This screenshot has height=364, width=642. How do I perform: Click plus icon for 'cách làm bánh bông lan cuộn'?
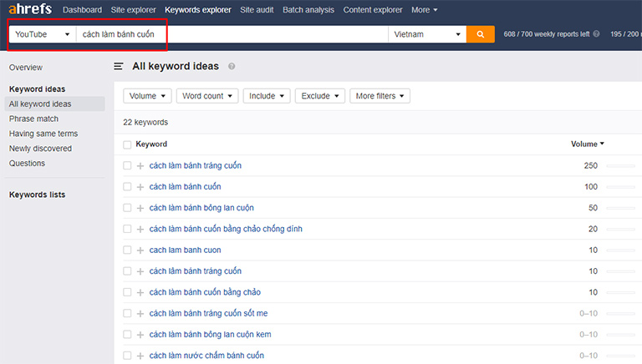click(x=140, y=208)
